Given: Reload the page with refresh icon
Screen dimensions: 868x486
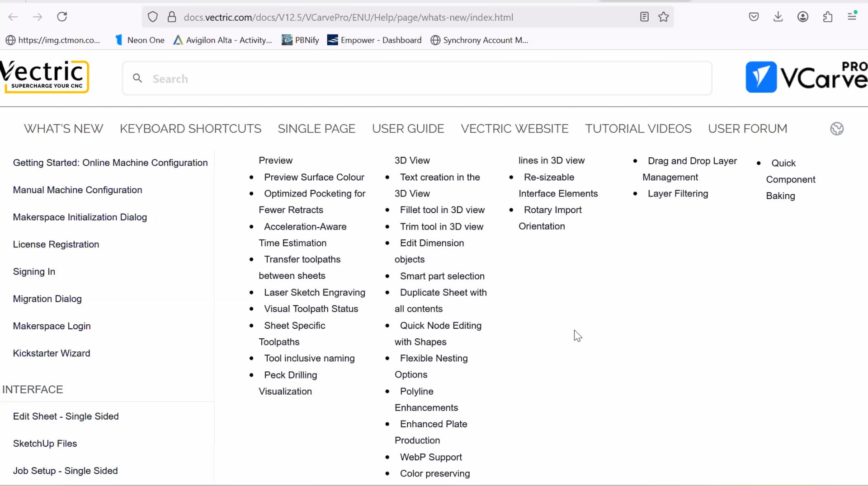Looking at the screenshot, I should coord(62,17).
